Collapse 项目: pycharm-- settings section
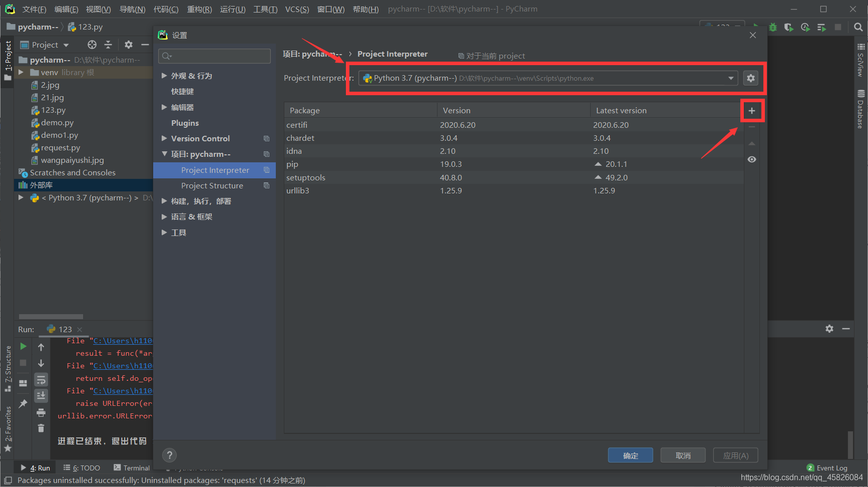The height and width of the screenshot is (487, 868). tap(164, 154)
